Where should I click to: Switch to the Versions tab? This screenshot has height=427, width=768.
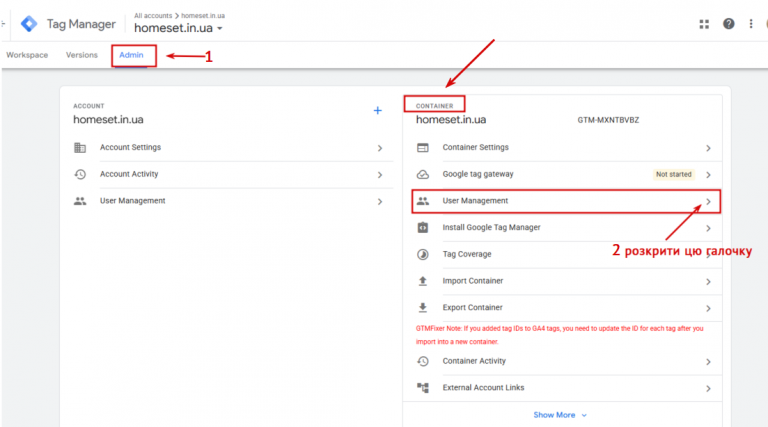[x=82, y=55]
